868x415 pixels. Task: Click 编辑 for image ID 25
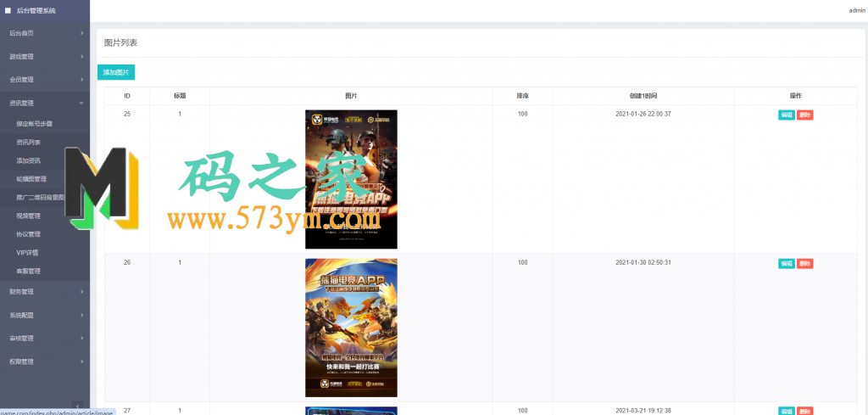786,115
